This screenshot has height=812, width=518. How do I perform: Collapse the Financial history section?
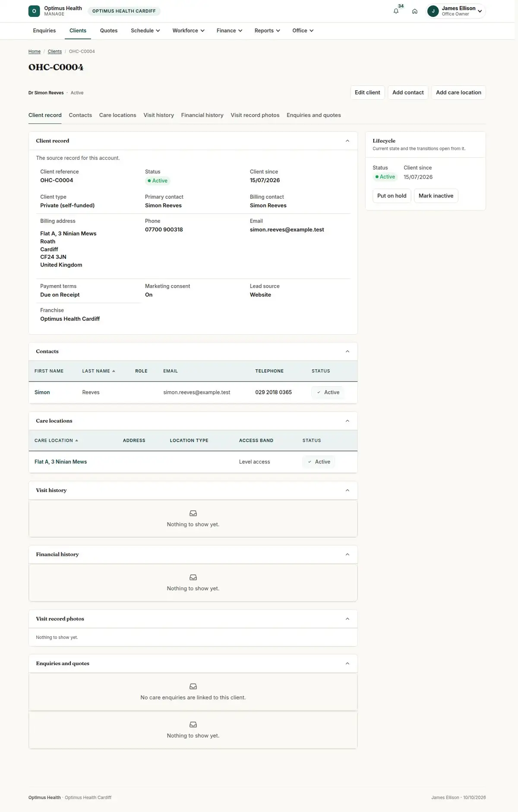coord(347,555)
